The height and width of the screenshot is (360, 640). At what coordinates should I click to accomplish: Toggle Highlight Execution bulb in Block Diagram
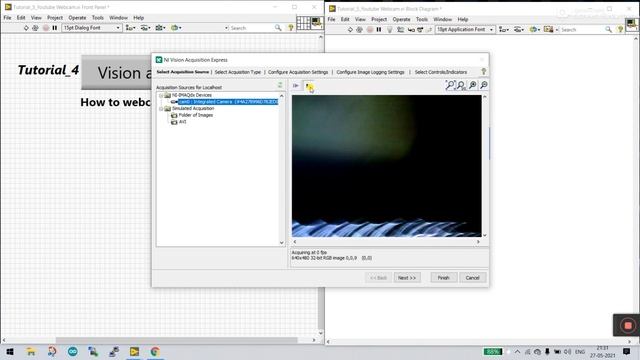[389, 29]
